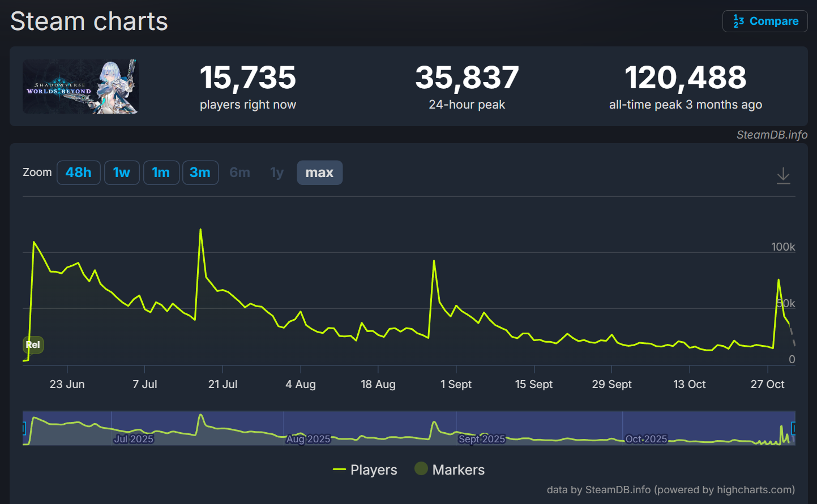Click the Steam charts heading

[x=89, y=21]
